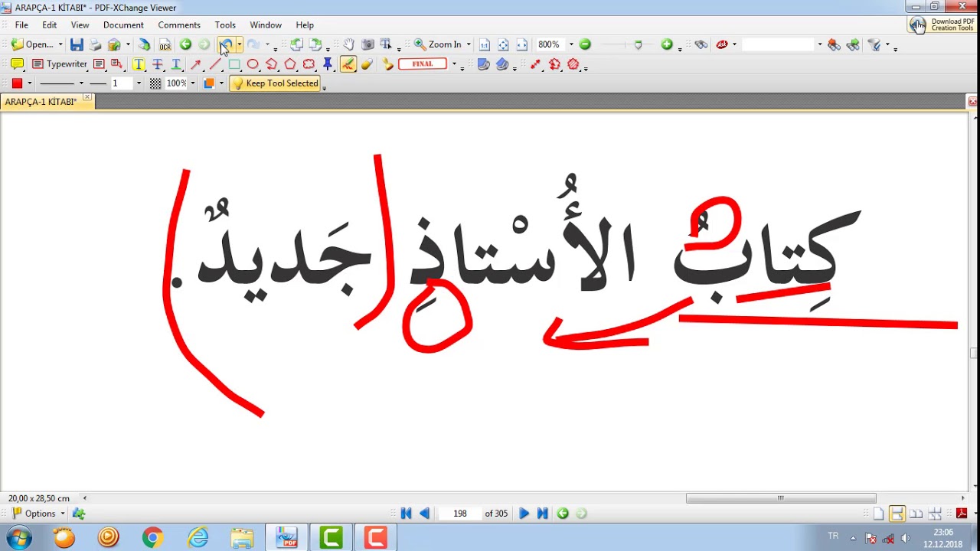
Task: Select the Cloud annotation tool
Action: tap(309, 64)
